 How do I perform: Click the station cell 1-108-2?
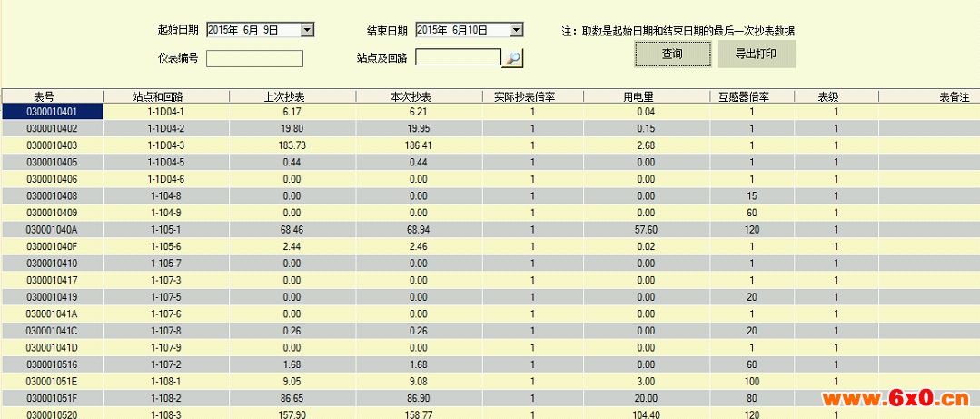coord(166,398)
